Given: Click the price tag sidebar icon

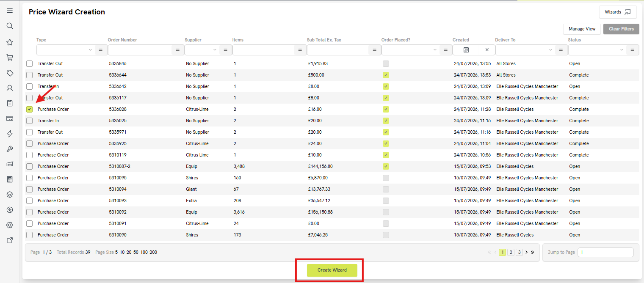Looking at the screenshot, I should click(10, 73).
